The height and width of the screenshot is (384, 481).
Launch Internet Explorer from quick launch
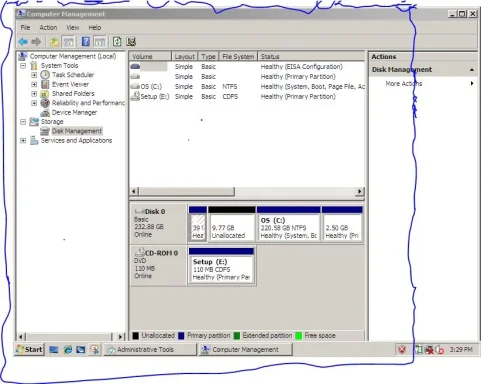68,349
